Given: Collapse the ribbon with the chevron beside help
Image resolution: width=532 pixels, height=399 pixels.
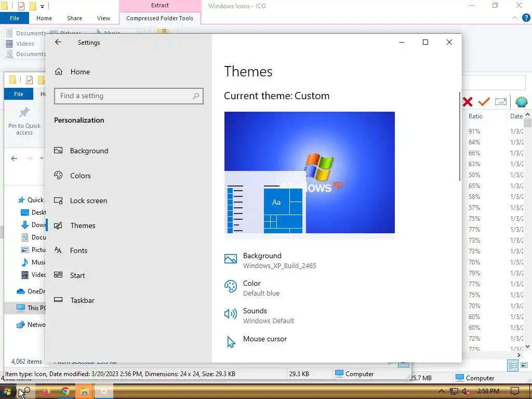Looking at the screenshot, I should point(515,18).
